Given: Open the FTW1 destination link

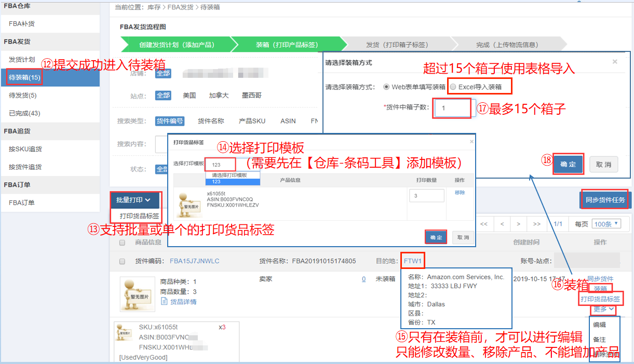Looking at the screenshot, I should [413, 261].
